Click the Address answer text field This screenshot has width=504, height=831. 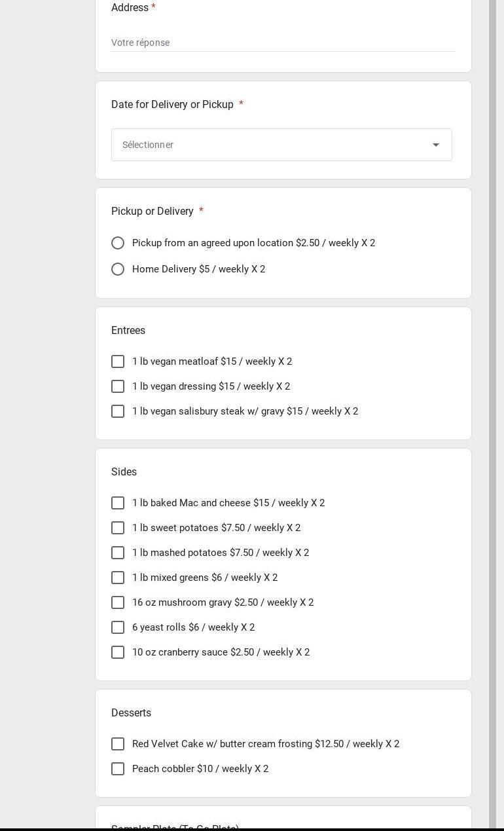pos(283,43)
